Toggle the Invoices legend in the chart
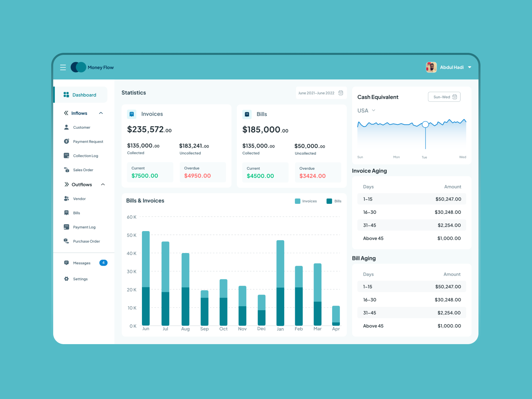The width and height of the screenshot is (532, 399). coord(305,201)
